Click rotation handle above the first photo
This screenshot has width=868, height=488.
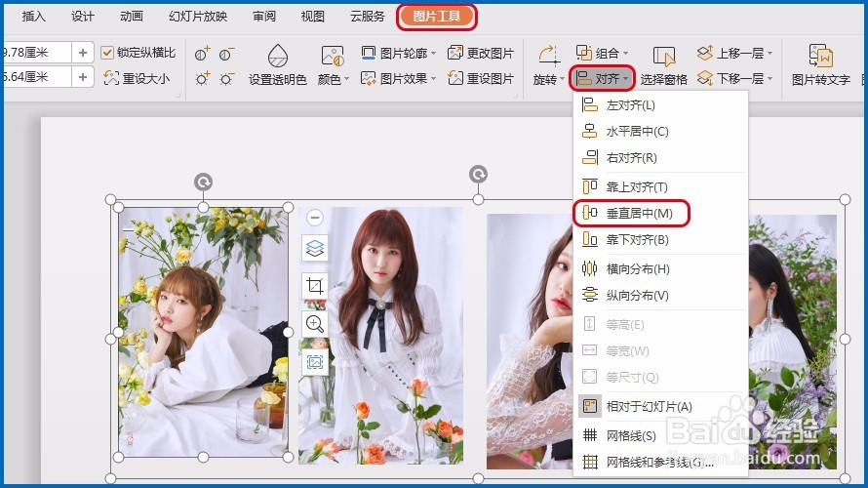click(x=203, y=182)
